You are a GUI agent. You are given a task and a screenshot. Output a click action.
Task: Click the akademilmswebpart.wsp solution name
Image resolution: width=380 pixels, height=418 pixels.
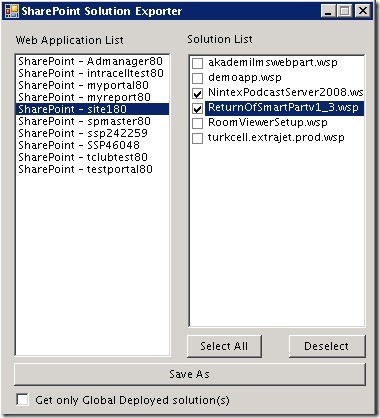point(273,63)
